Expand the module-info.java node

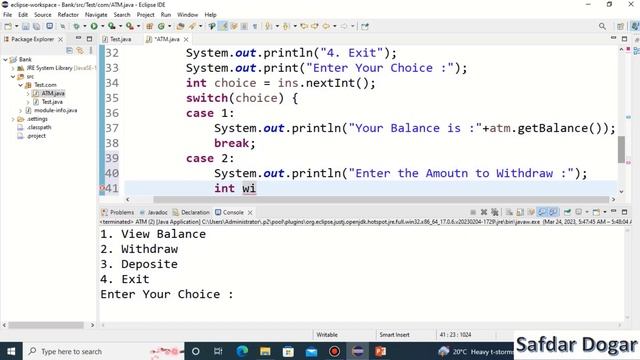20,111
